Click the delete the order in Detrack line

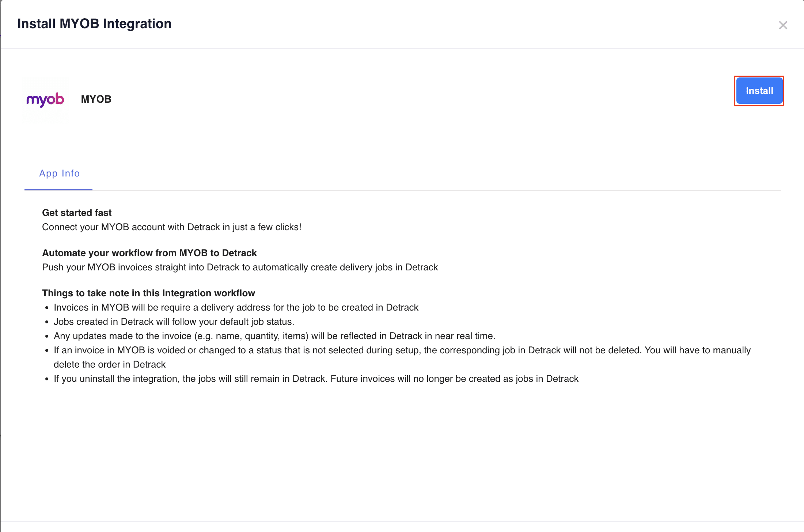click(x=110, y=364)
